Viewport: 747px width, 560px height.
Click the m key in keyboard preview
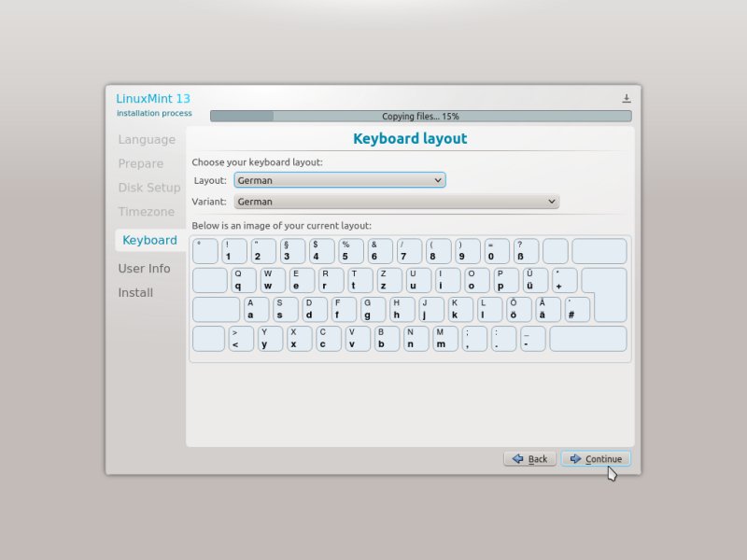pyautogui.click(x=445, y=339)
